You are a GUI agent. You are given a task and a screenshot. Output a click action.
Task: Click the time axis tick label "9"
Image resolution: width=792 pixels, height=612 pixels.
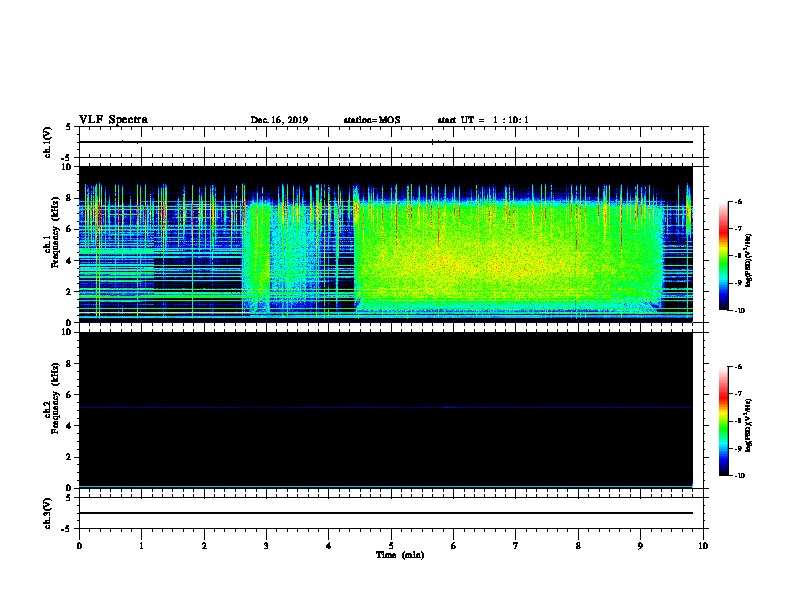click(x=640, y=546)
